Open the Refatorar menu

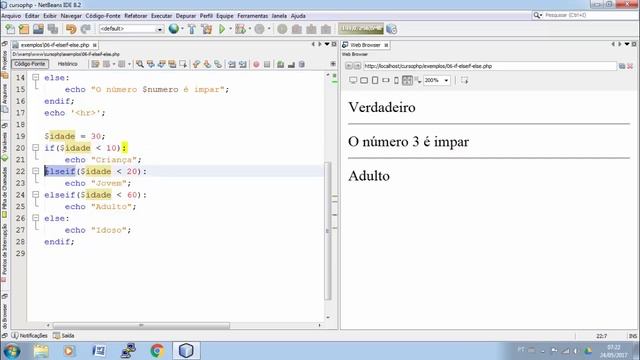pos(136,16)
